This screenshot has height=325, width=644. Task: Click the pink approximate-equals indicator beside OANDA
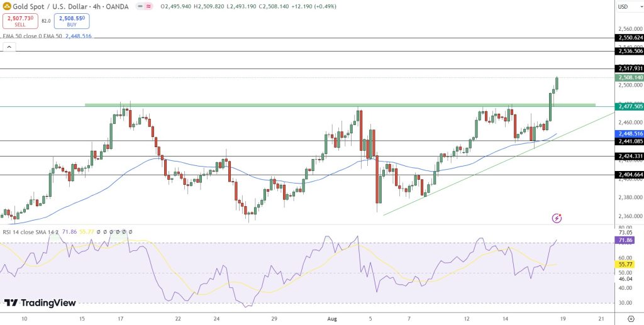click(x=148, y=6)
